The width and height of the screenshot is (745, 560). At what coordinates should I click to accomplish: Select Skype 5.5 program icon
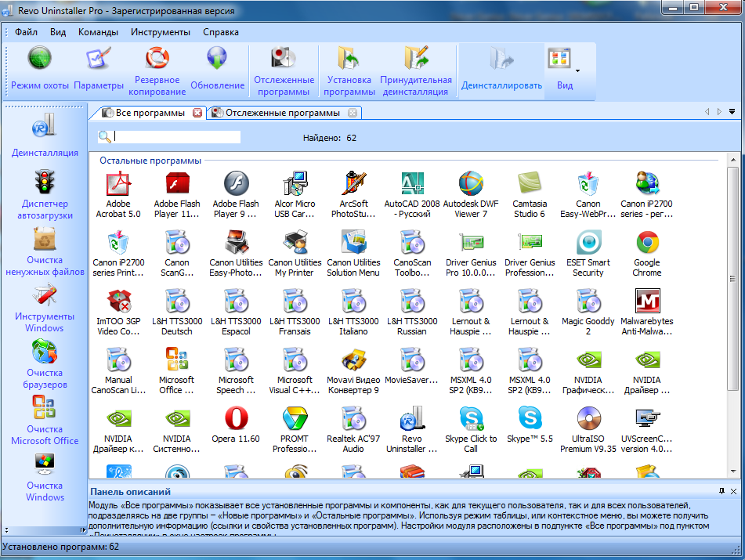tap(530, 419)
